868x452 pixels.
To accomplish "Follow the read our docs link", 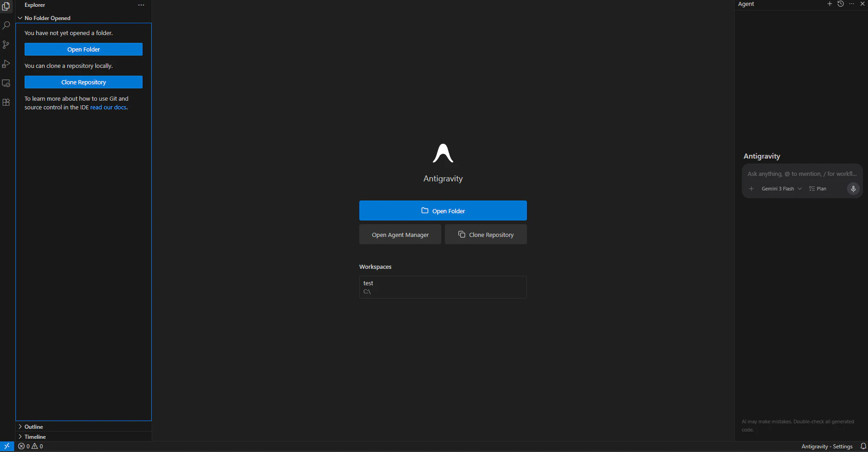I will click(x=108, y=108).
